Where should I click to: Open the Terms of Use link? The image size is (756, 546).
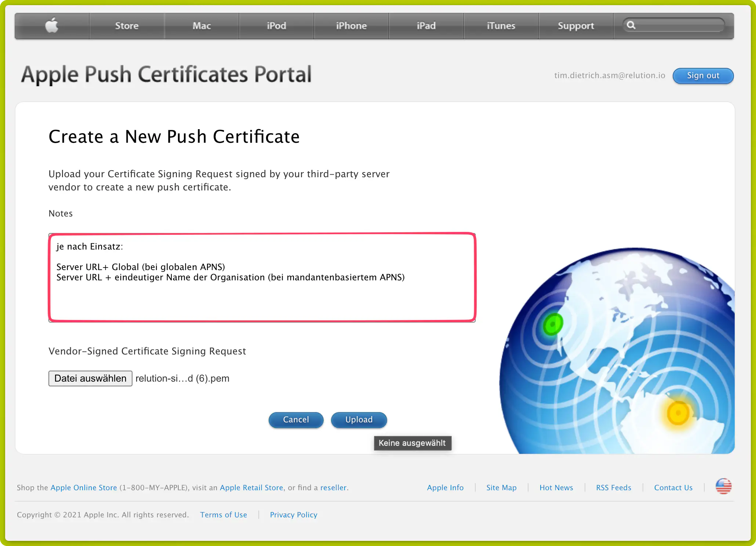[x=223, y=515]
